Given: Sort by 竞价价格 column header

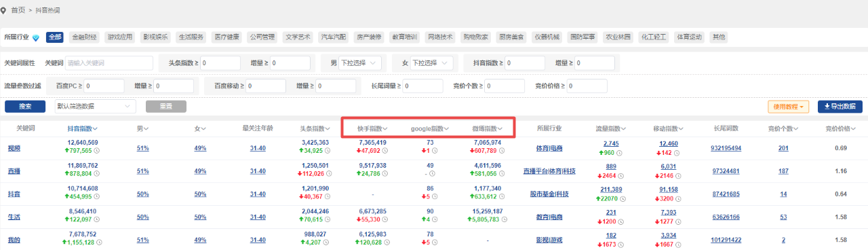Looking at the screenshot, I should [x=842, y=128].
